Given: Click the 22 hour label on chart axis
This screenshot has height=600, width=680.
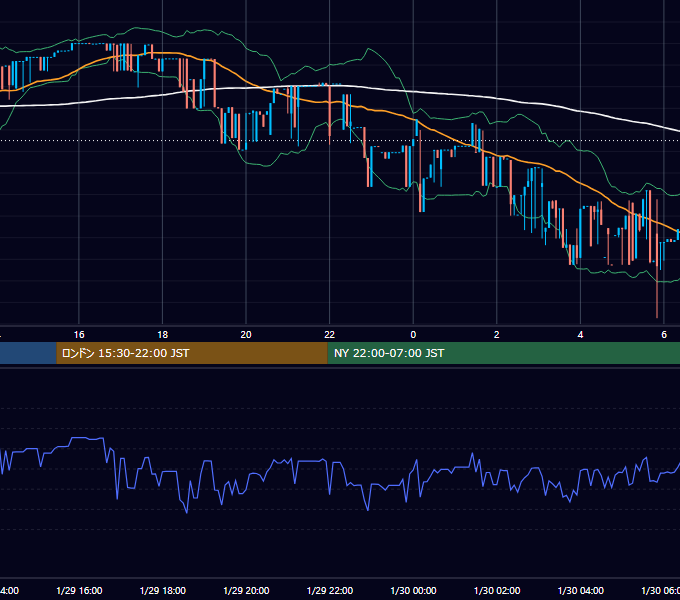Looking at the screenshot, I should [330, 335].
